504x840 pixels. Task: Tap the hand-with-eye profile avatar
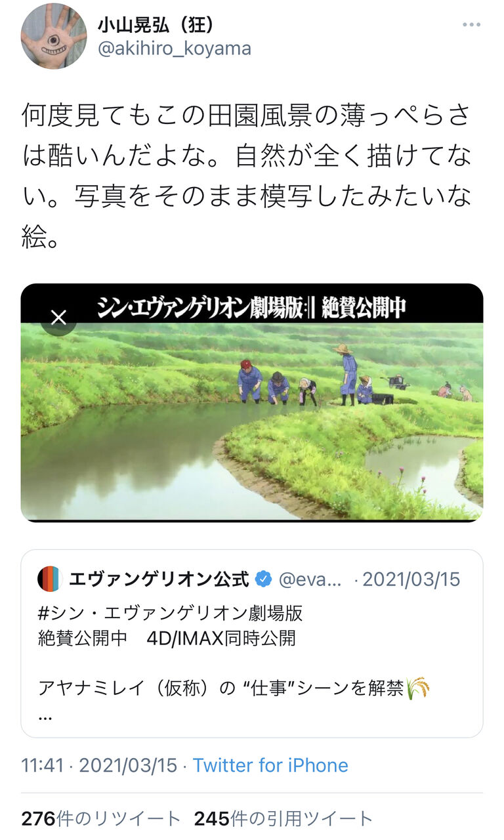pos(54,37)
